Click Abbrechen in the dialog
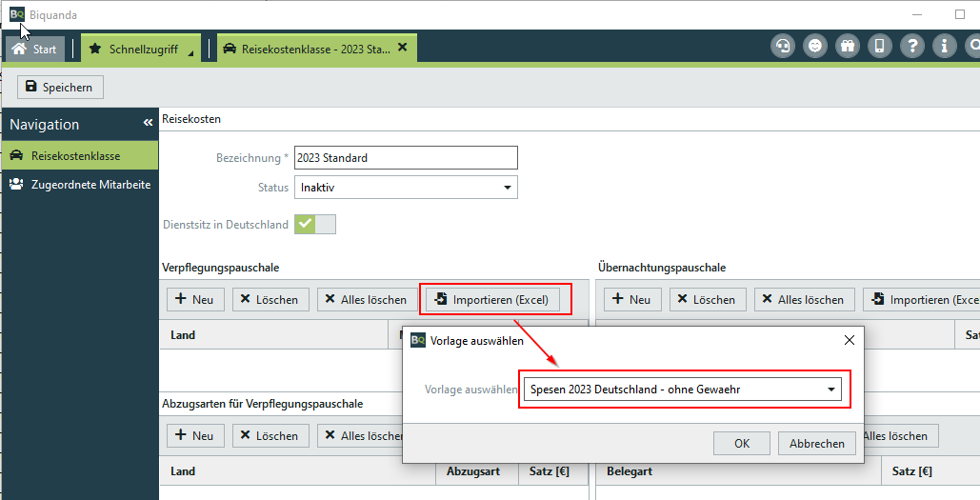Screen dimensions: 980x500 point(816,444)
